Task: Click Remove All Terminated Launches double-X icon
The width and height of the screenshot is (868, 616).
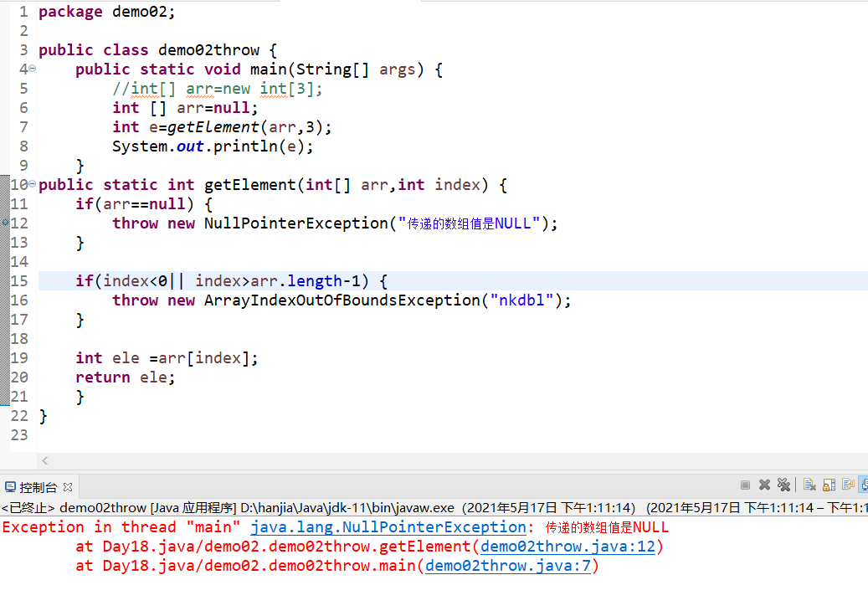Action: pyautogui.click(x=783, y=485)
